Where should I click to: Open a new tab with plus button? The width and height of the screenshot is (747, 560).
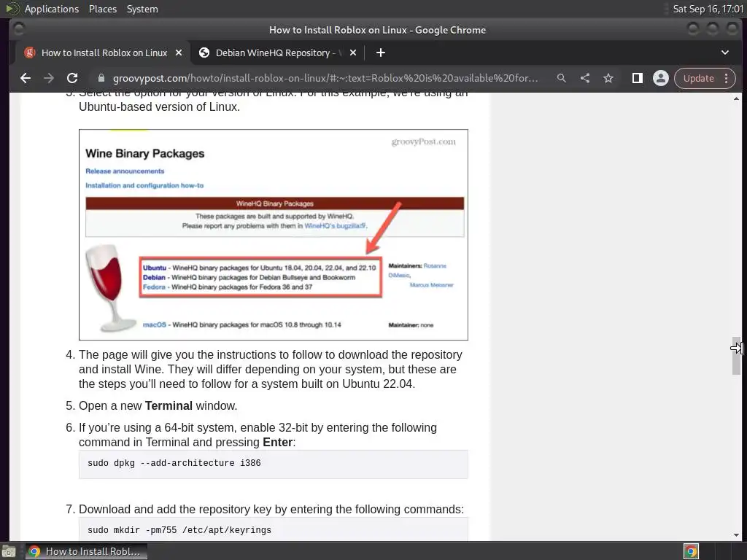[x=380, y=52]
